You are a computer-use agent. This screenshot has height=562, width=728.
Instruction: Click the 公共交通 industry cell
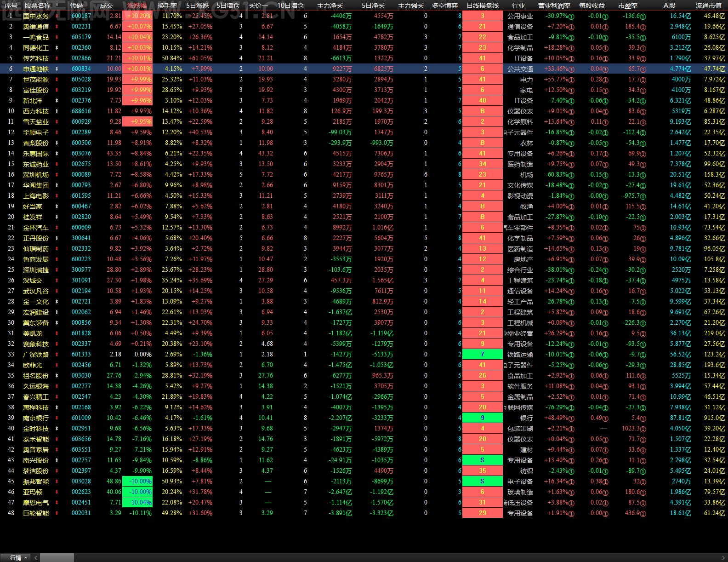520,69
